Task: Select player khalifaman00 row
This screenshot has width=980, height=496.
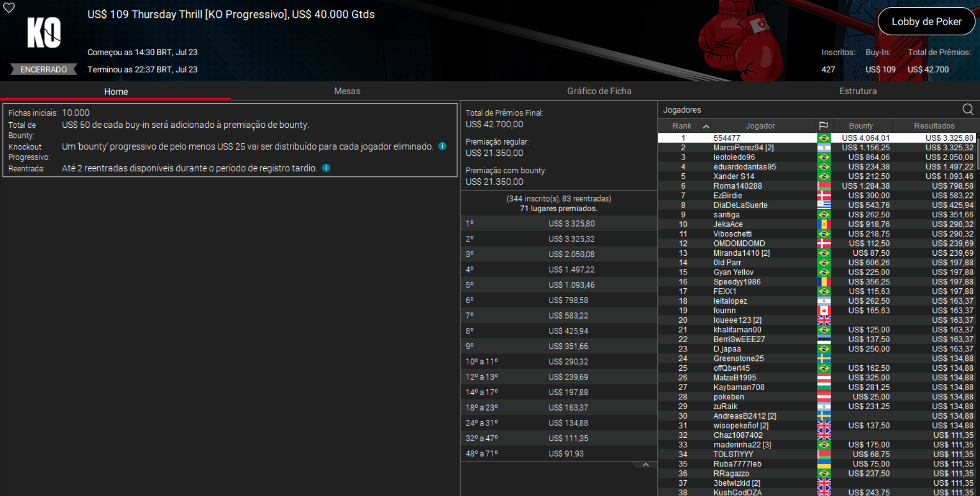Action: click(x=816, y=330)
